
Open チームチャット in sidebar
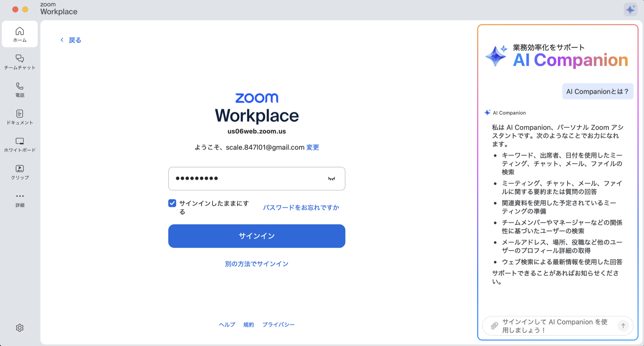pyautogui.click(x=20, y=62)
